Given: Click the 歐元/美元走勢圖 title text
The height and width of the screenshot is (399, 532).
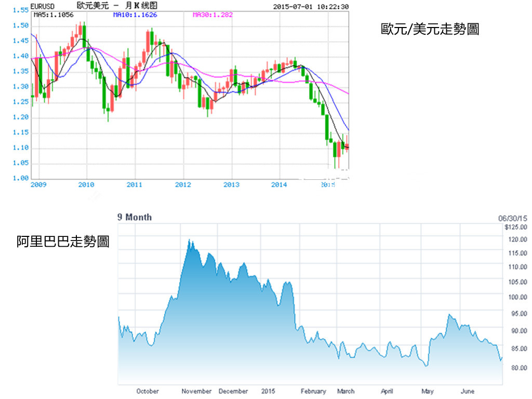Looking at the screenshot, I should (430, 30).
